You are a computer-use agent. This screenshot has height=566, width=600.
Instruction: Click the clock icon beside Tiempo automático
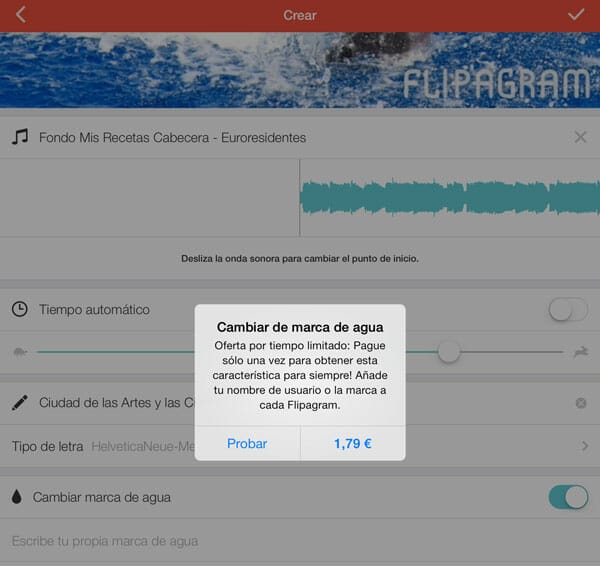[x=20, y=310]
